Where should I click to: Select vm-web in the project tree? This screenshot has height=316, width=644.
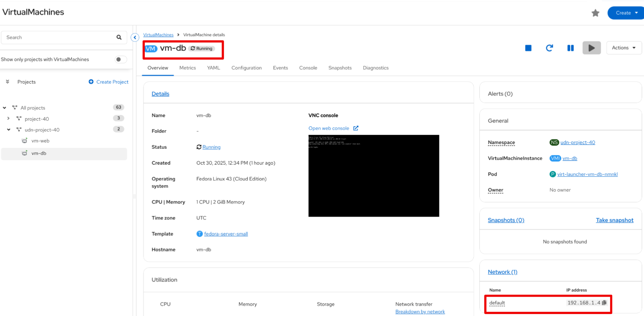40,141
